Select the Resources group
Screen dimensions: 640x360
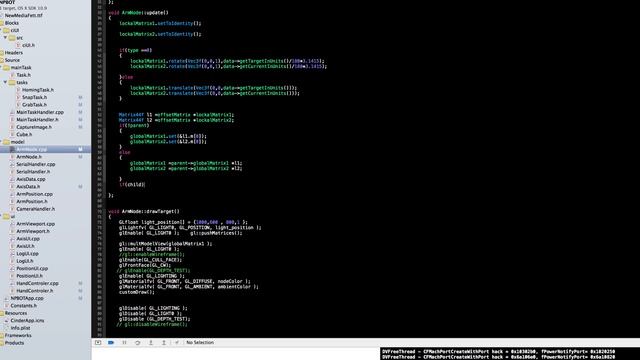pos(16,313)
